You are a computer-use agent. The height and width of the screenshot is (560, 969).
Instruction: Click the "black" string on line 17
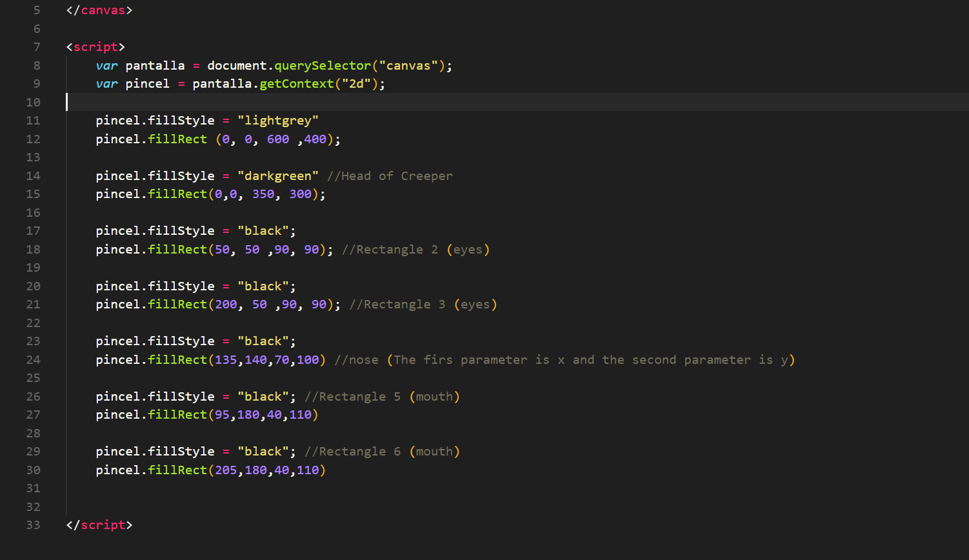[263, 231]
